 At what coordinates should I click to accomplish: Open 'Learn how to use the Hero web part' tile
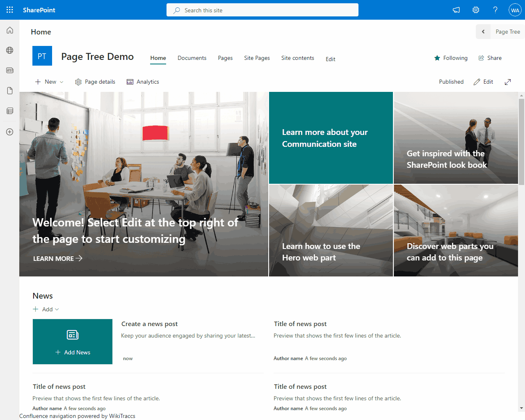[331, 231]
